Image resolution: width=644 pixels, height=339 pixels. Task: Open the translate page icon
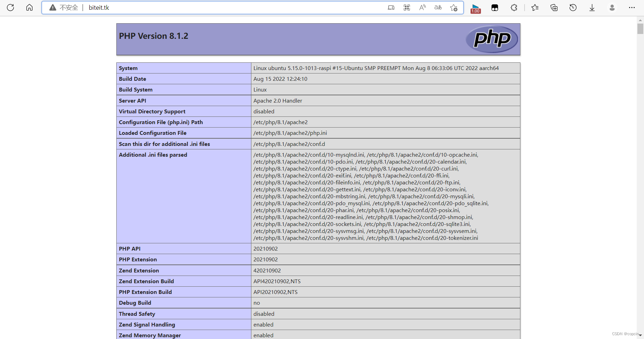click(438, 8)
